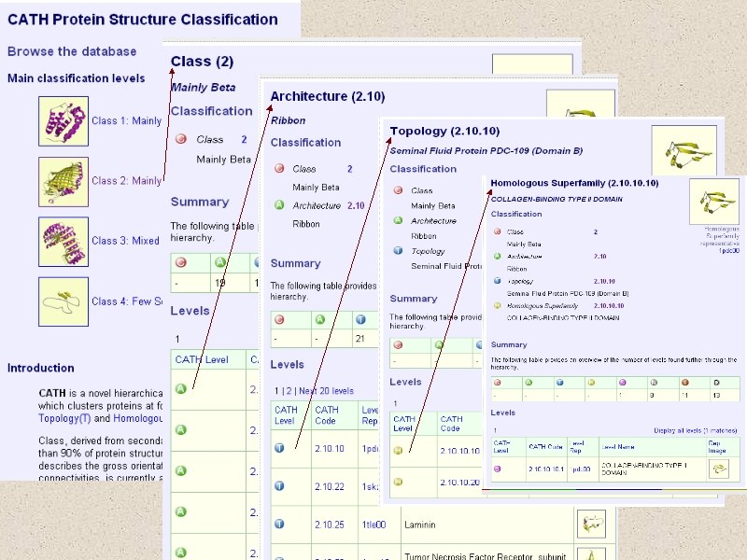Open the 2.10.22 CATH code link
The height and width of the screenshot is (560, 747).
coord(330,486)
